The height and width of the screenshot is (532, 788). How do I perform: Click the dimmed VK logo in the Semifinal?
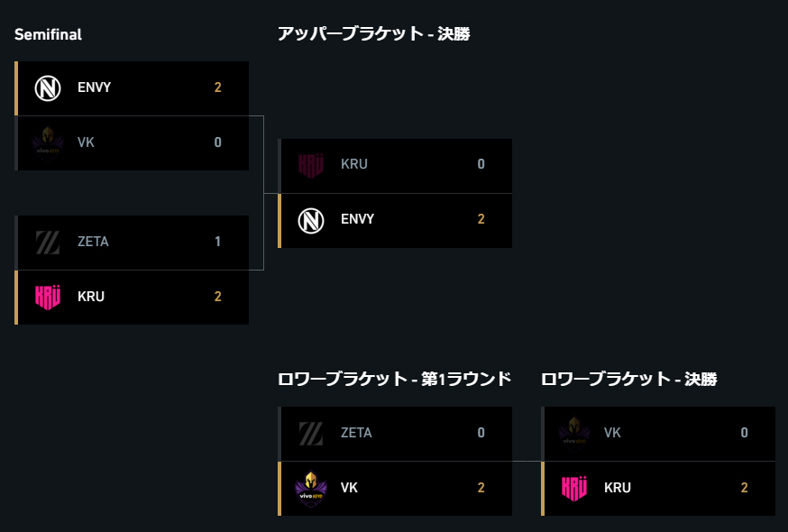pos(48,142)
